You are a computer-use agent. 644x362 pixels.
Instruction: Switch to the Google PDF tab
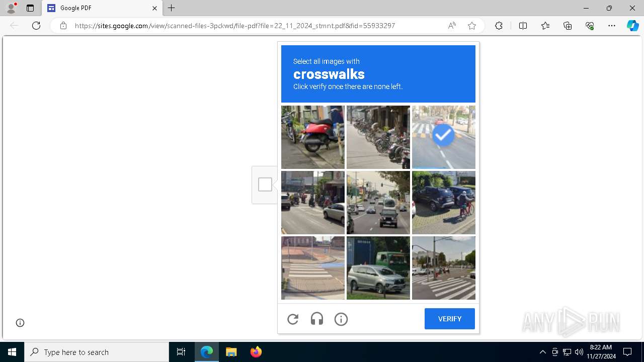[102, 8]
